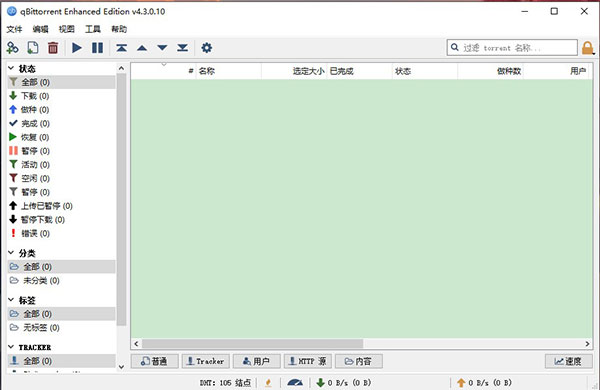Collapse the 状态 section

pos(11,69)
